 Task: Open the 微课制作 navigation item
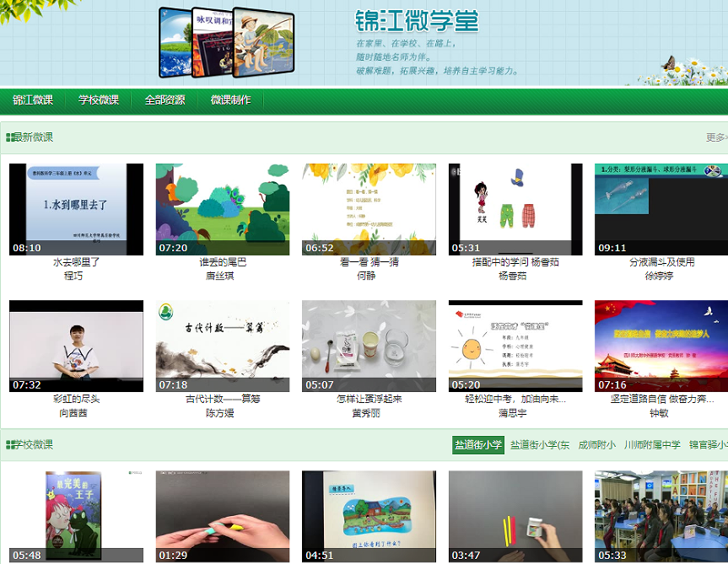230,100
